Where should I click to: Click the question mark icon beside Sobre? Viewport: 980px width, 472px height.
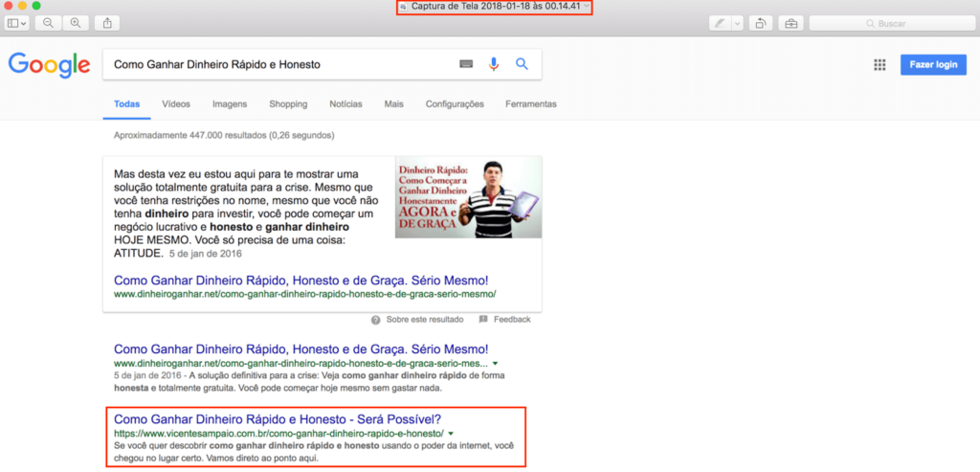click(375, 320)
